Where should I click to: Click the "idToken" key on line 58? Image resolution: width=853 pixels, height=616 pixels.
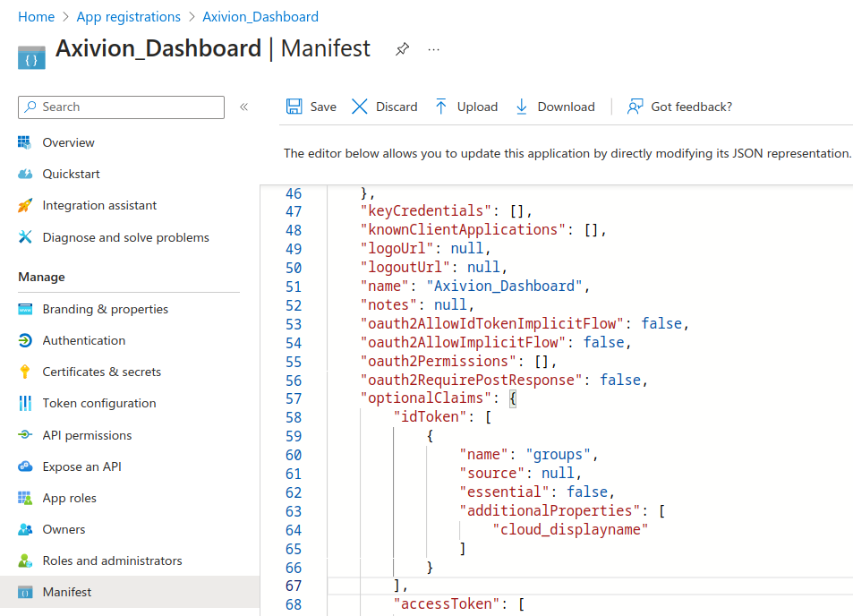pyautogui.click(x=430, y=417)
